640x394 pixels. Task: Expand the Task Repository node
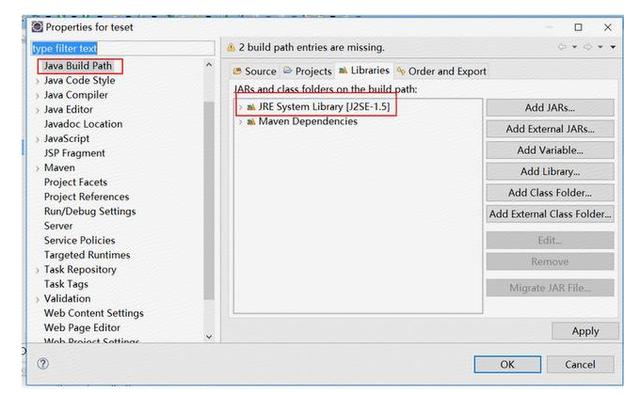point(38,270)
